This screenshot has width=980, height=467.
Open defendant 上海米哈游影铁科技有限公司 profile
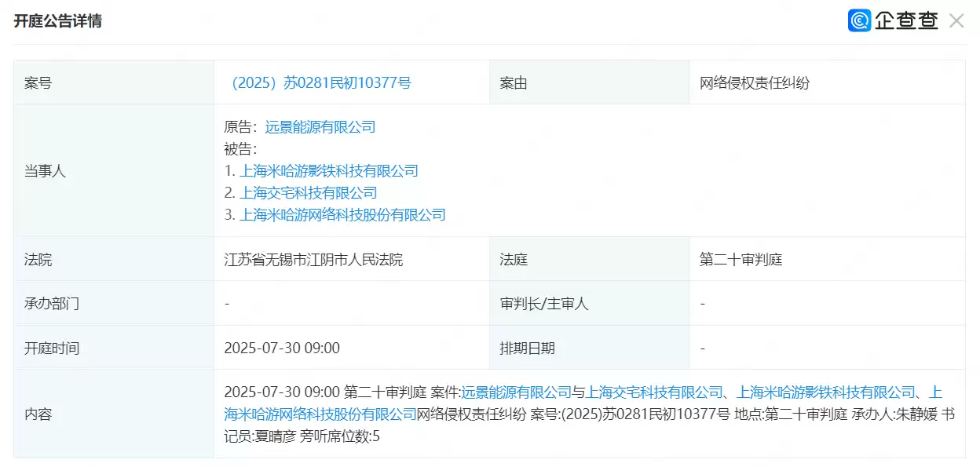(x=329, y=170)
